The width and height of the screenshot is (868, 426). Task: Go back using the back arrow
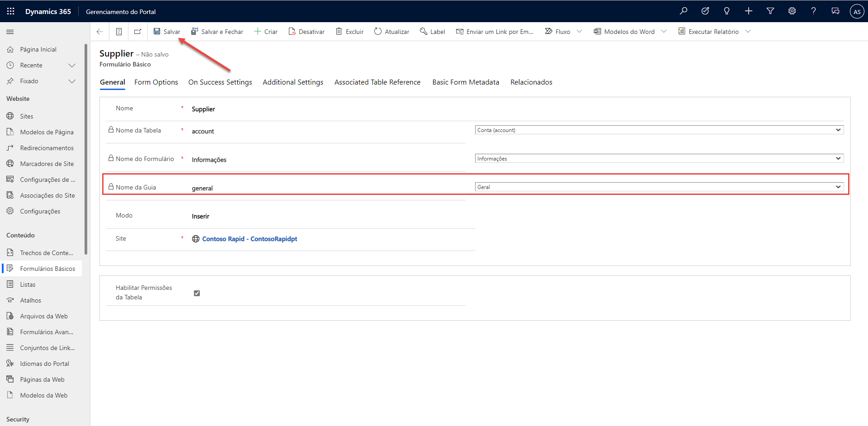(100, 32)
